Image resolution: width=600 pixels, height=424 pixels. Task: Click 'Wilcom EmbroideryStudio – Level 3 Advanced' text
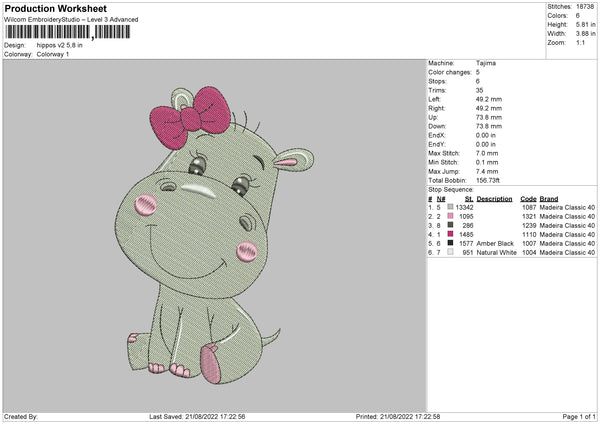71,20
